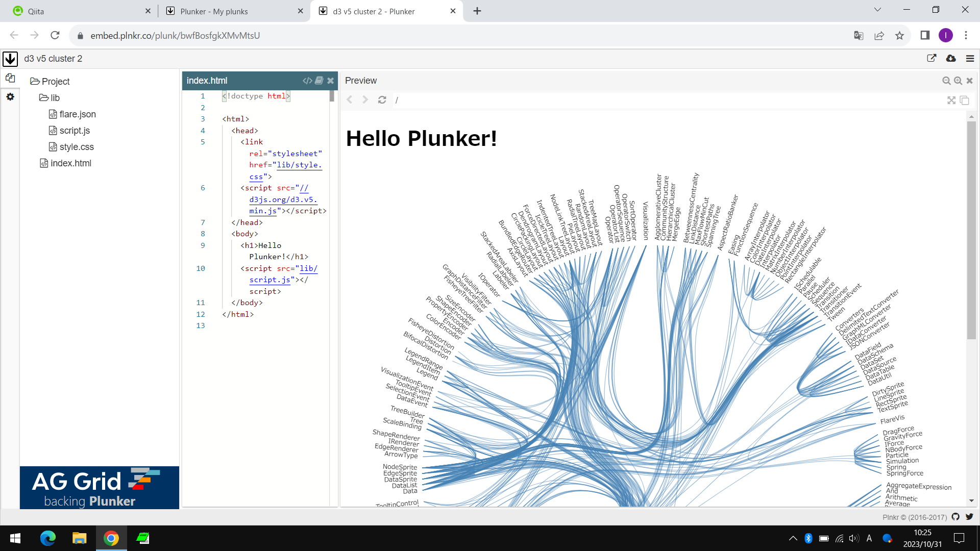This screenshot has height=551, width=980.
Task: Open the hamburger menu at top right
Action: tap(970, 59)
